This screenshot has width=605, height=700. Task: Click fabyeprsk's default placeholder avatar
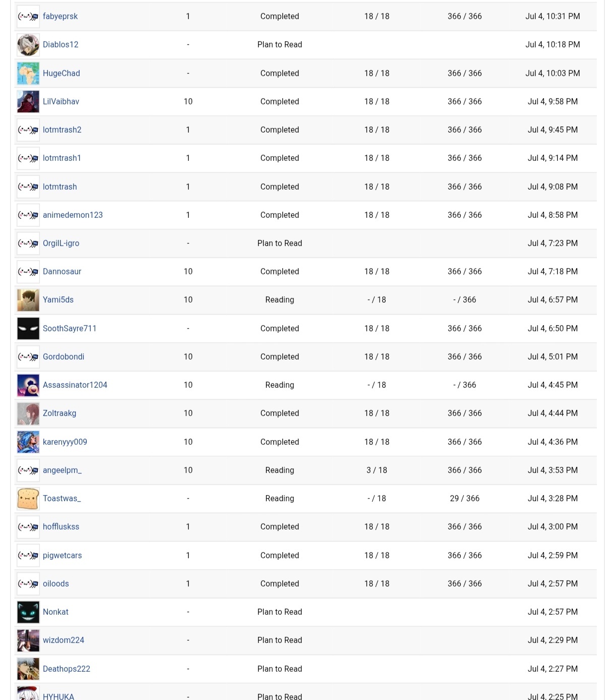28,17
